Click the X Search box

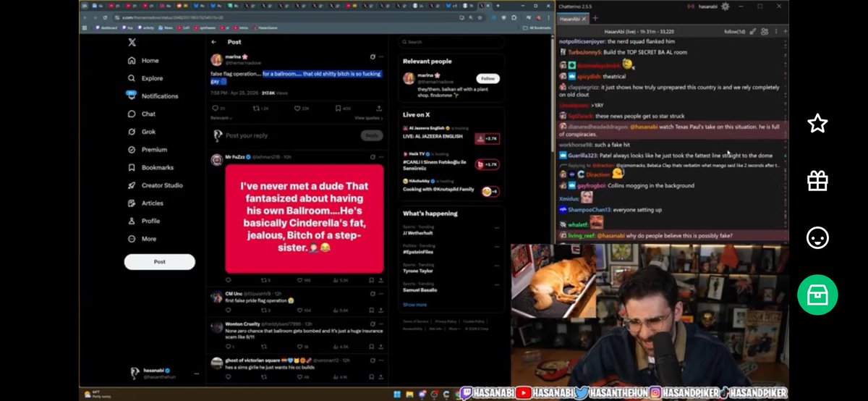pos(450,42)
